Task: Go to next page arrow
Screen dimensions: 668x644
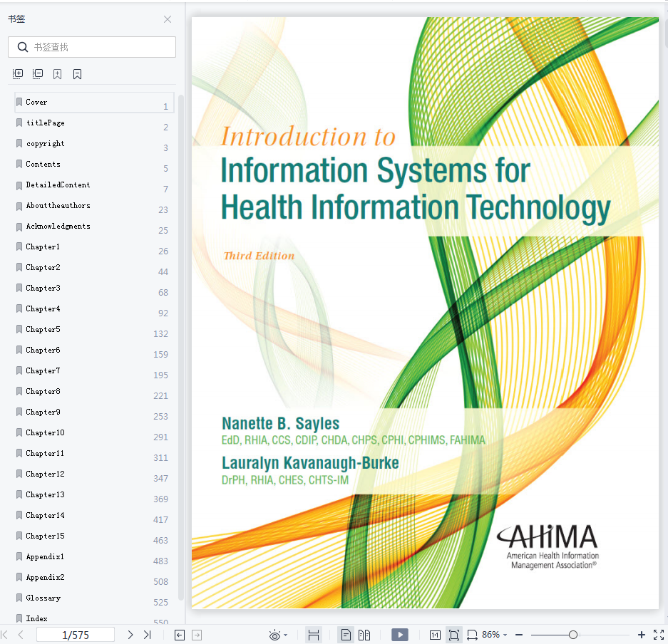Action: [x=130, y=635]
